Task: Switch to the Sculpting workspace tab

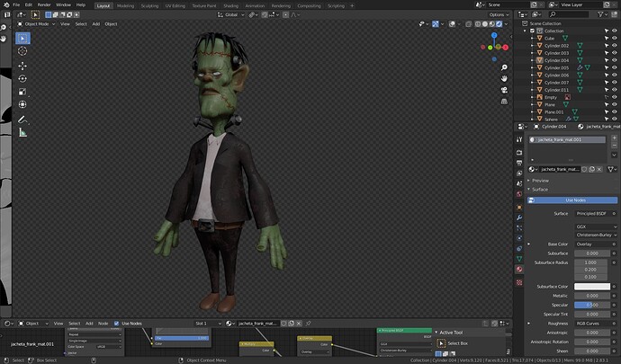Action: (x=149, y=6)
